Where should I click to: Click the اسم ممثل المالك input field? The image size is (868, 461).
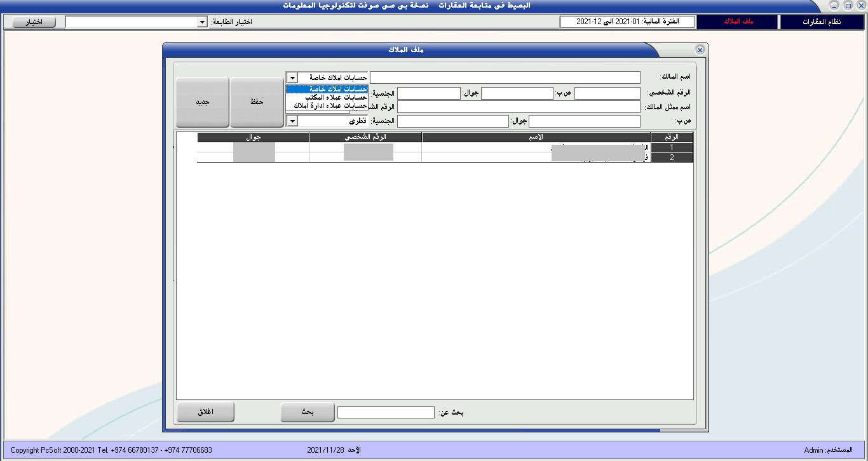pyautogui.click(x=519, y=107)
